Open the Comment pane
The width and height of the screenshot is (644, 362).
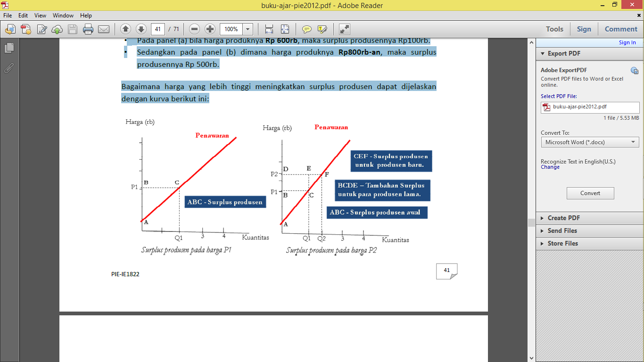621,29
